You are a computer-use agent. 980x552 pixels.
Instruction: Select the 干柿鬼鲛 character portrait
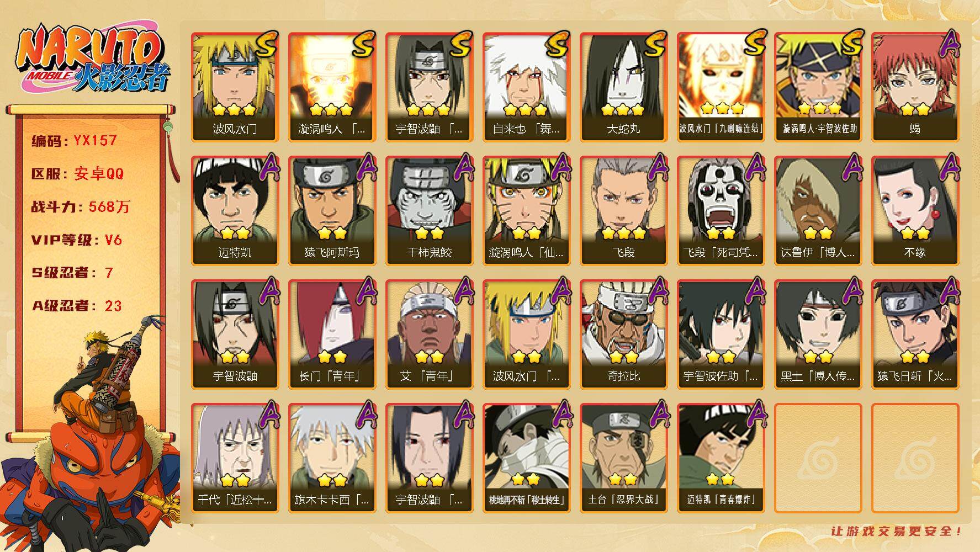429,211
